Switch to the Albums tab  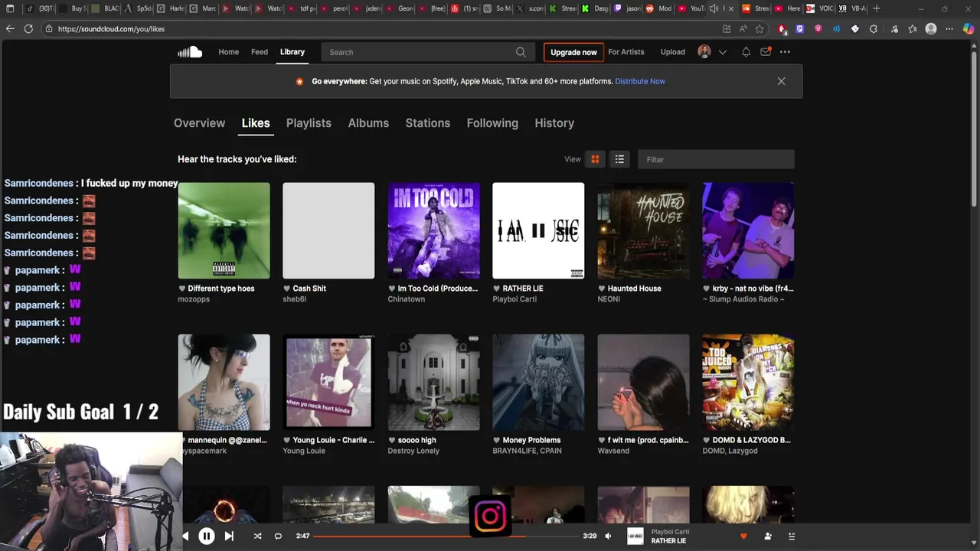368,123
